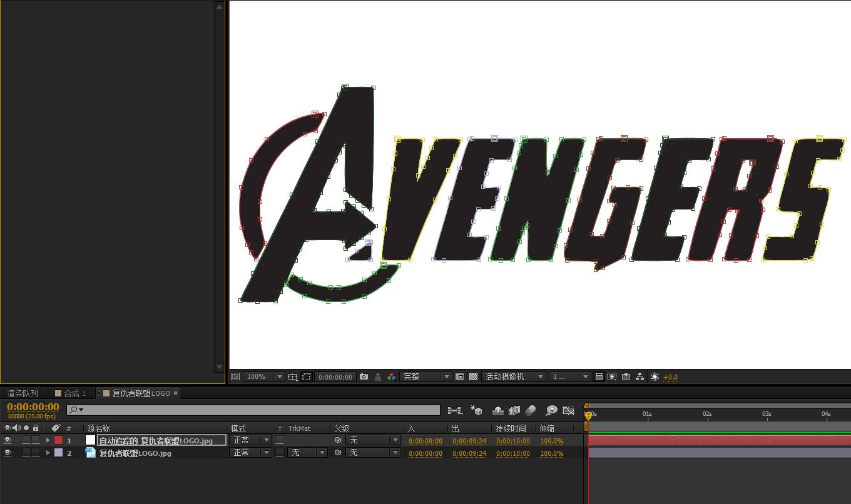Click the red layer 1 duration bar
Image resolution: width=851 pixels, height=504 pixels.
pos(720,440)
